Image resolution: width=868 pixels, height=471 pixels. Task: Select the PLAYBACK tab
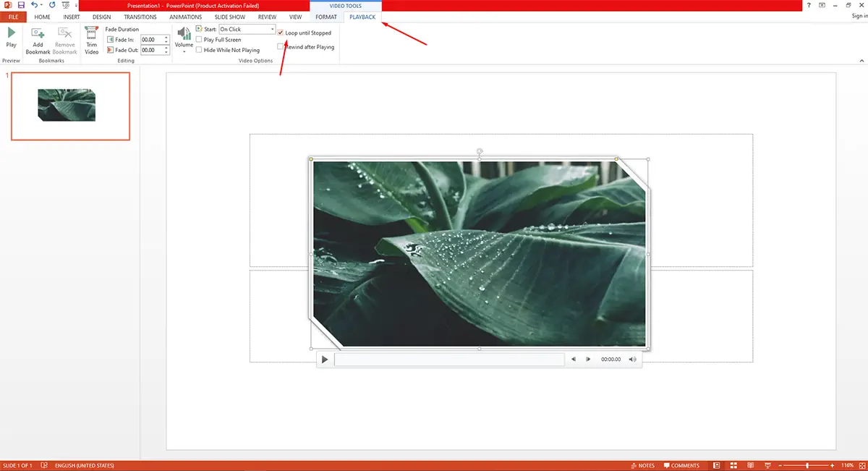(x=362, y=17)
